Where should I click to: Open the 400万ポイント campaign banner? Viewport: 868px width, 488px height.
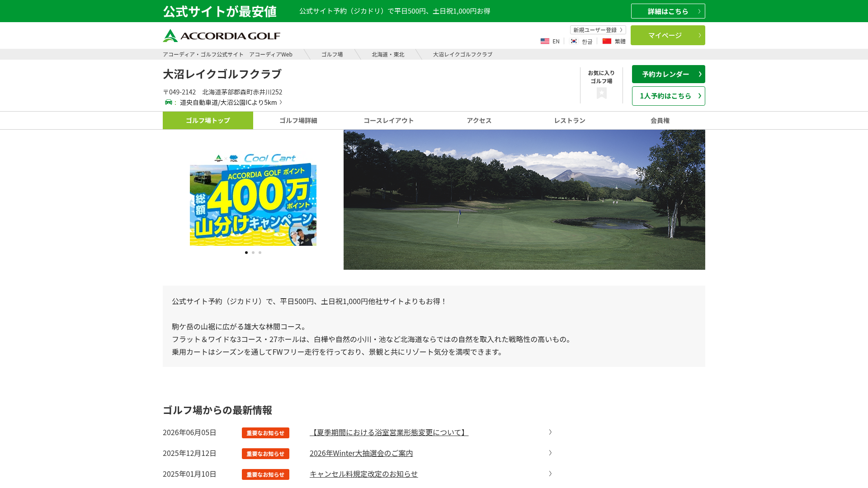pos(253,199)
